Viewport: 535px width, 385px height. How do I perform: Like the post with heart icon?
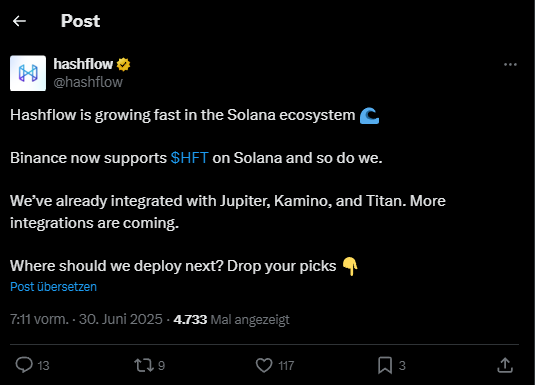[x=264, y=365]
